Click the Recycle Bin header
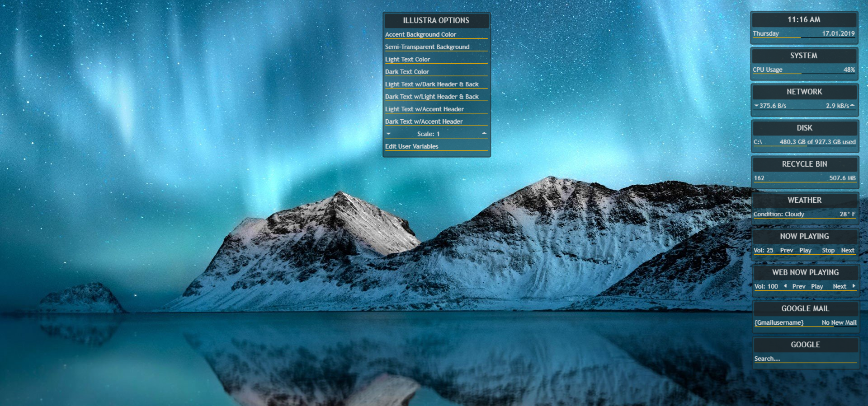The width and height of the screenshot is (868, 406). tap(805, 164)
